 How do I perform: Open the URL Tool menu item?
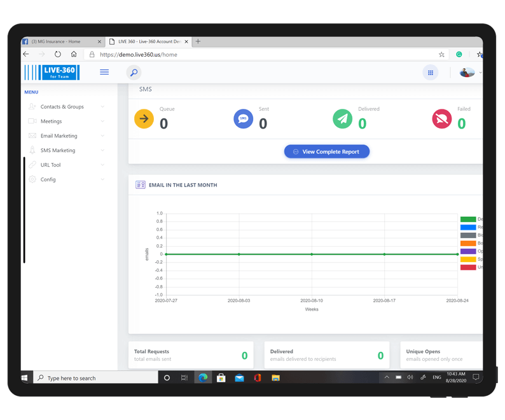pyautogui.click(x=50, y=165)
